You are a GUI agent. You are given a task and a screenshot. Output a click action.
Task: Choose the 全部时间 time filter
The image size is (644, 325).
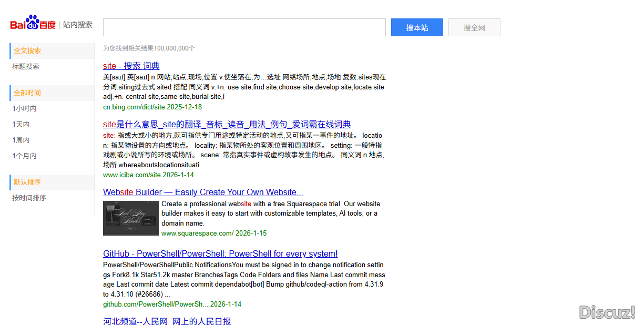point(27,93)
